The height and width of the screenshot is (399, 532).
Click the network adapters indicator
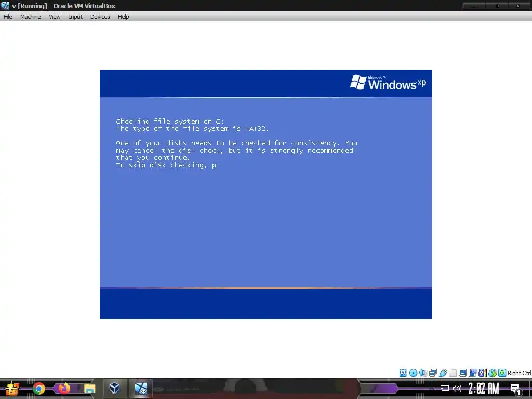tap(433, 373)
